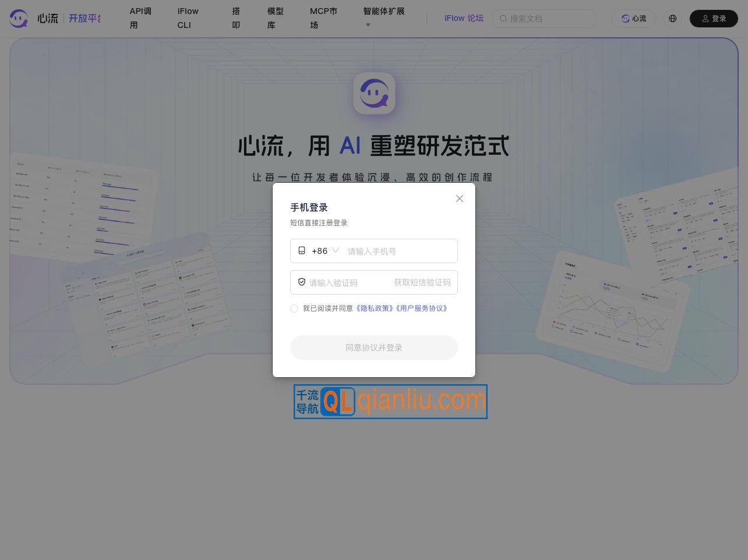Visit the iFlow 论坛 link
Viewport: 748px width, 560px height.
(464, 18)
